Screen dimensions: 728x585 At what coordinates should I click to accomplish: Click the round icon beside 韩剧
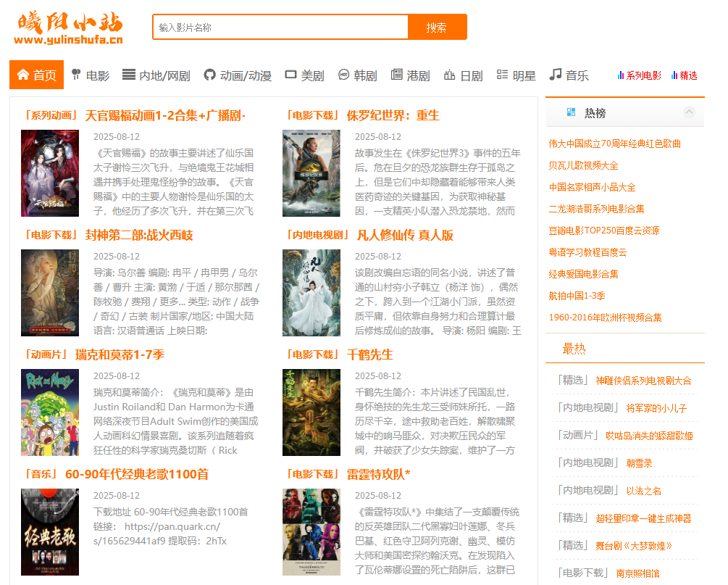point(344,75)
